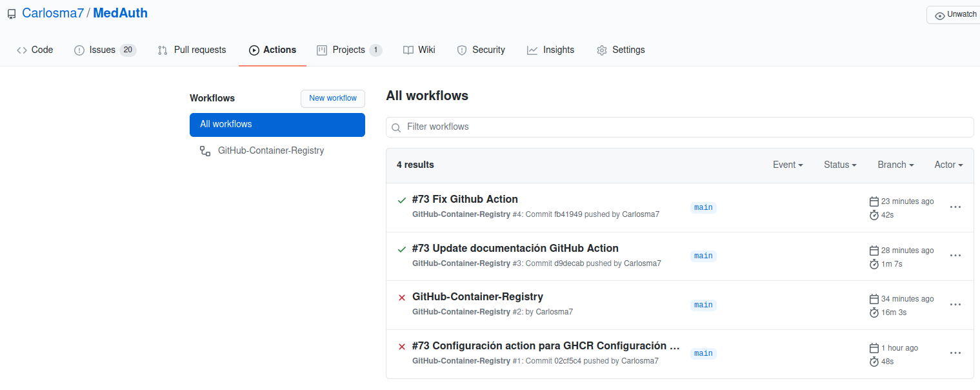Click failure X icon for Configuración action run

(x=402, y=347)
